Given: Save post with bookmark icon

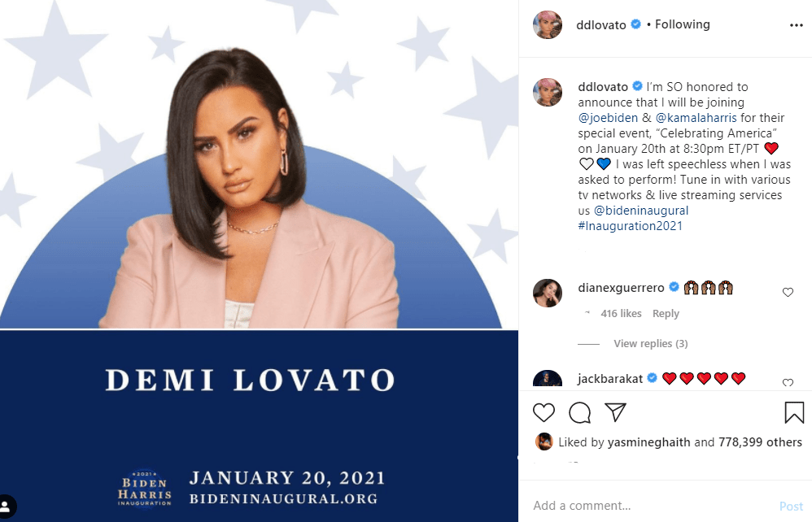Looking at the screenshot, I should (794, 412).
